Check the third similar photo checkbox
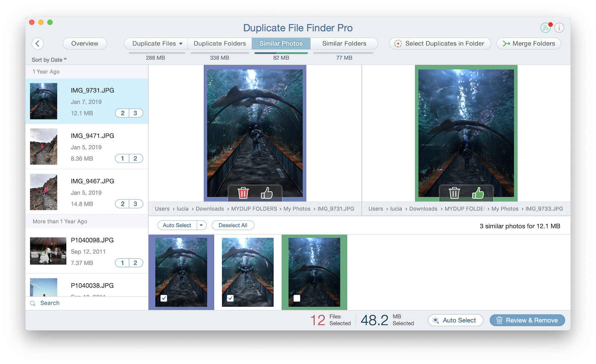This screenshot has height=364, width=596. [297, 298]
